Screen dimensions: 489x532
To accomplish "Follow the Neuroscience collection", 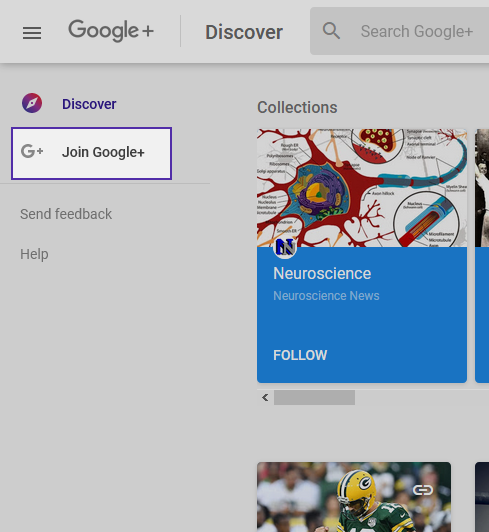I will [x=300, y=355].
